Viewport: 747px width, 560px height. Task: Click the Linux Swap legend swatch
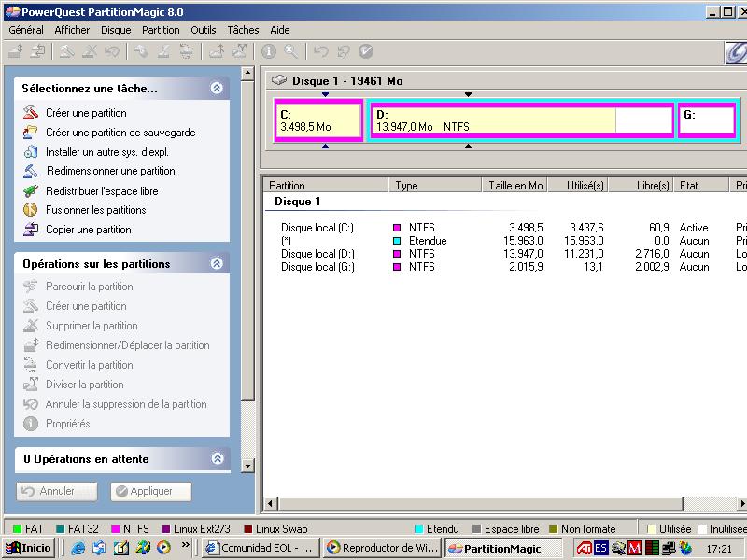click(247, 528)
